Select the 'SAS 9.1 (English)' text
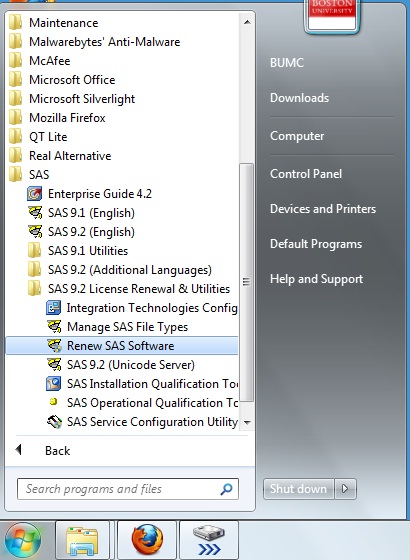 [x=91, y=213]
